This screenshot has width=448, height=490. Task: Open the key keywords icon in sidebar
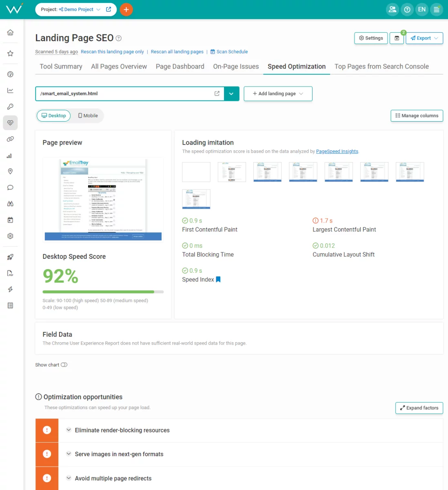[x=10, y=107]
